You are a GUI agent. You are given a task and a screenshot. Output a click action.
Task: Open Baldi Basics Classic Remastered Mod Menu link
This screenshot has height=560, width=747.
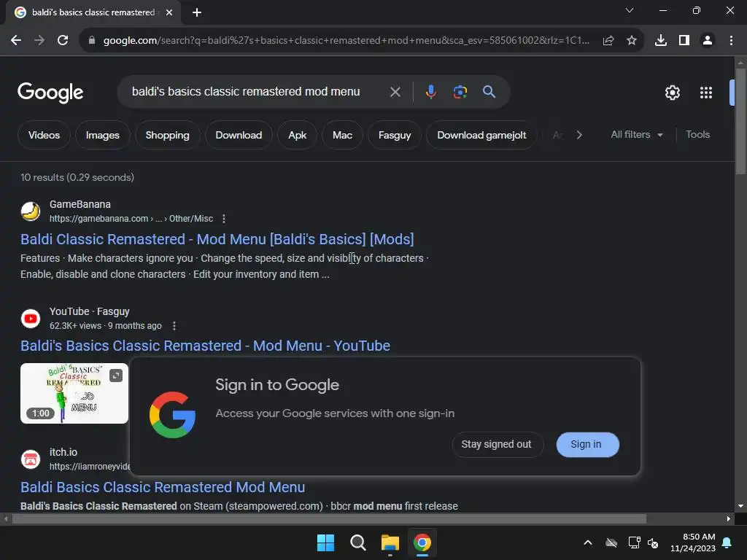(163, 487)
